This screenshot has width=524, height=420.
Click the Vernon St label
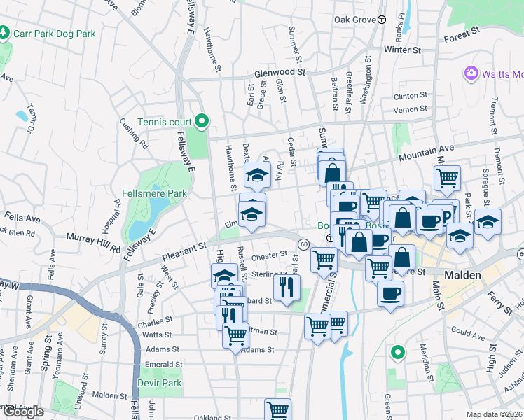[x=410, y=109]
